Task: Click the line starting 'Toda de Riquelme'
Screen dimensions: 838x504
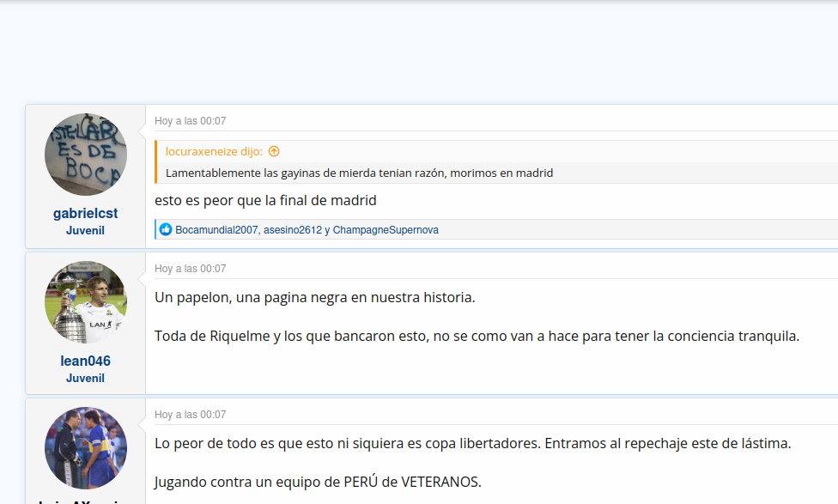Action: click(x=477, y=337)
